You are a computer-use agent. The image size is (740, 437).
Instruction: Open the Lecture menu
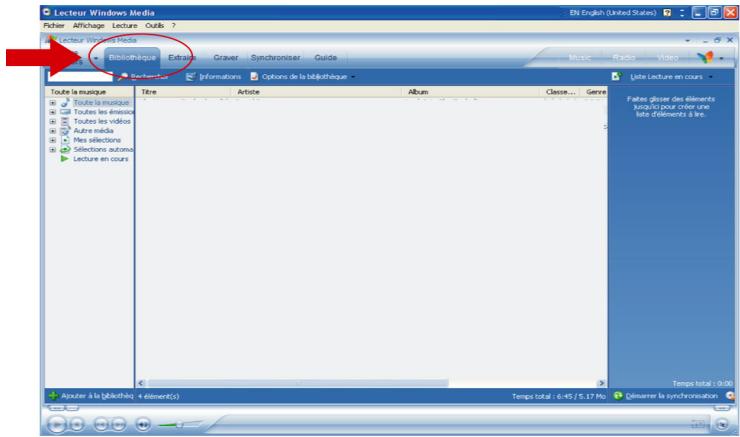coord(125,25)
